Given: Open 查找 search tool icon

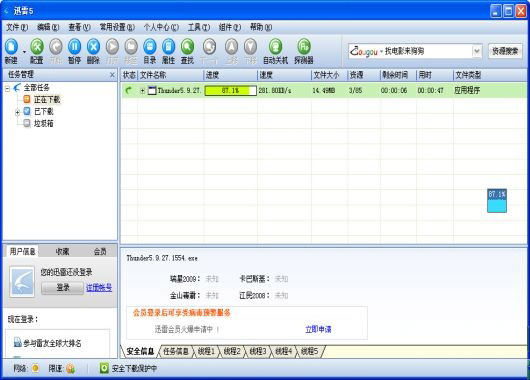Looking at the screenshot, I should pos(187,46).
